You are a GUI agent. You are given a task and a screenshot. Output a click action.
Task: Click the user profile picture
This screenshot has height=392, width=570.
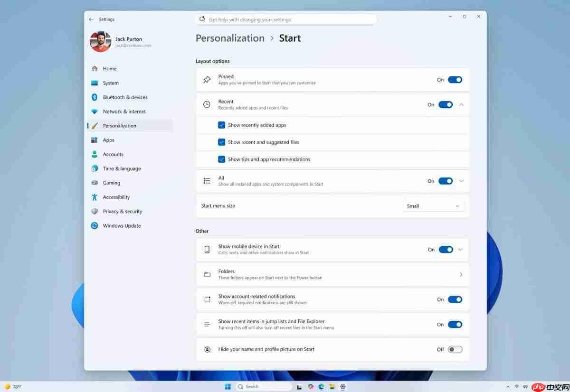coord(100,41)
